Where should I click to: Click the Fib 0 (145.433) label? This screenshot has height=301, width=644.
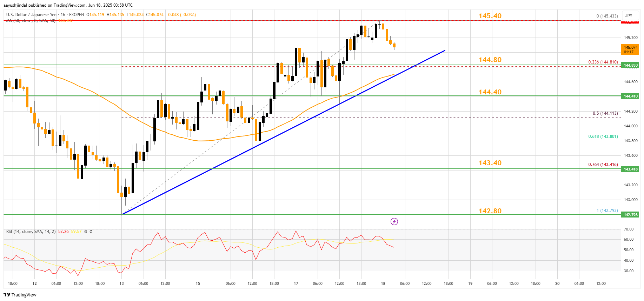[607, 16]
